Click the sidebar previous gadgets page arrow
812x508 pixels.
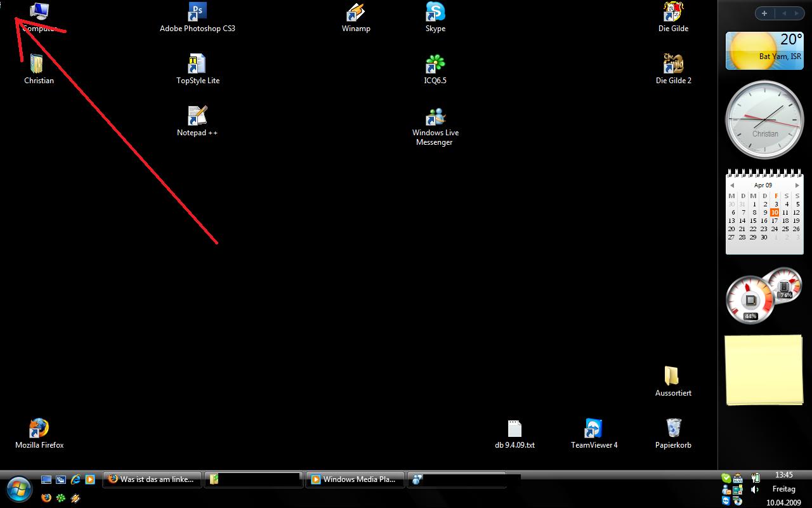coord(783,13)
